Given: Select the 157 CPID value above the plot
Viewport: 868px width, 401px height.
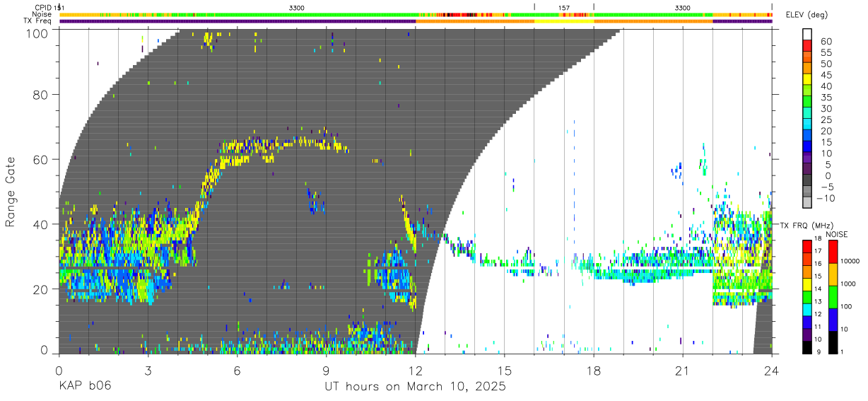Looking at the screenshot, I should (563, 7).
